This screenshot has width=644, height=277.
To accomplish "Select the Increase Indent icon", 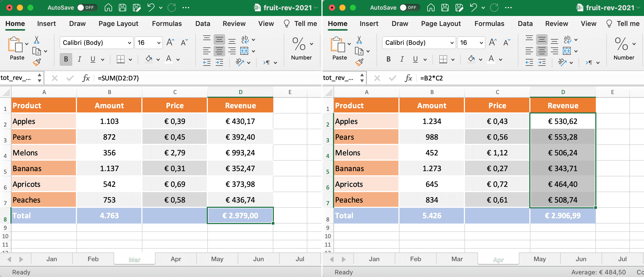I will [219, 62].
